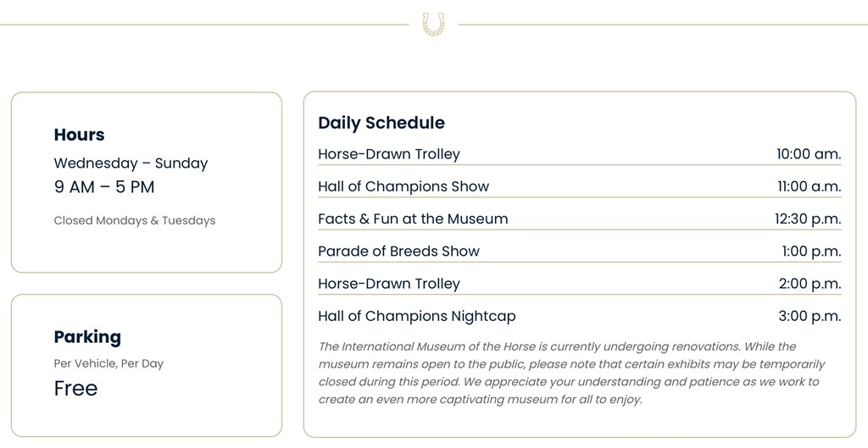Click the horseshoe divider icon
Image resolution: width=868 pixels, height=448 pixels.
(433, 23)
